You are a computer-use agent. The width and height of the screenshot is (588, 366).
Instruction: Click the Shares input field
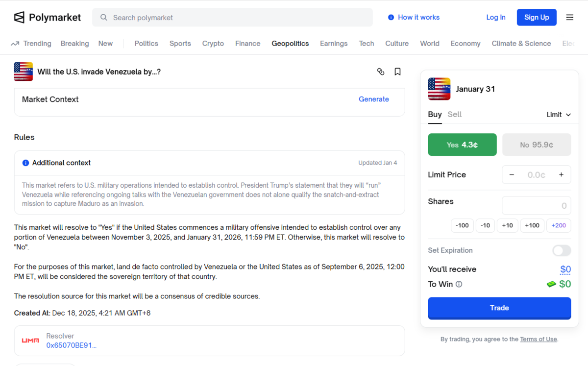pos(537,205)
